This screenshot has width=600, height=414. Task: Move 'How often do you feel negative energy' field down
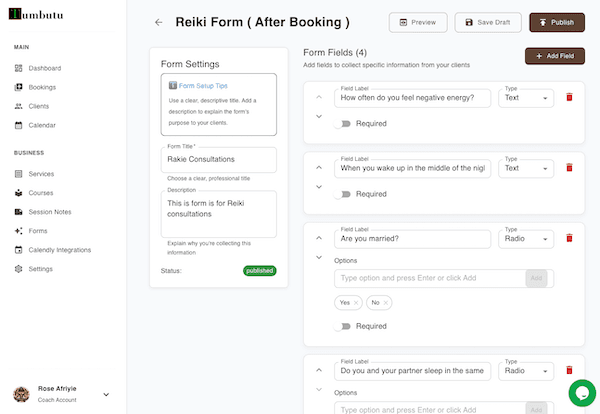point(319,116)
